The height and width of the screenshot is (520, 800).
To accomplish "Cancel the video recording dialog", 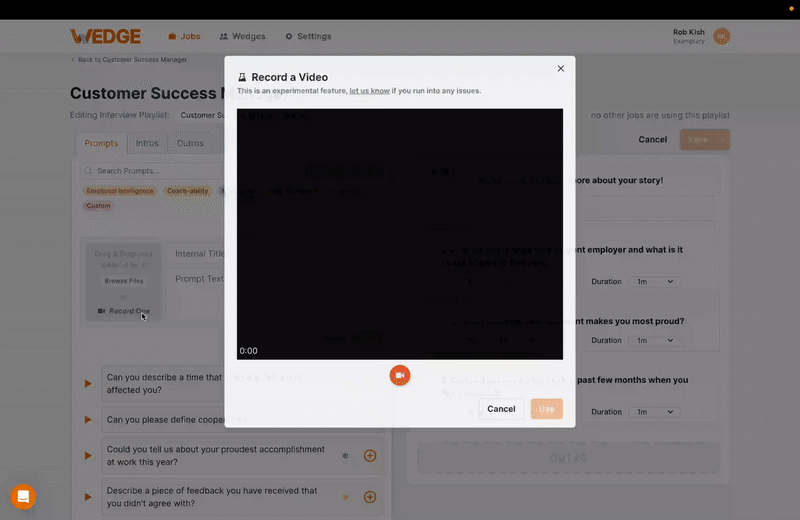I will coord(501,409).
